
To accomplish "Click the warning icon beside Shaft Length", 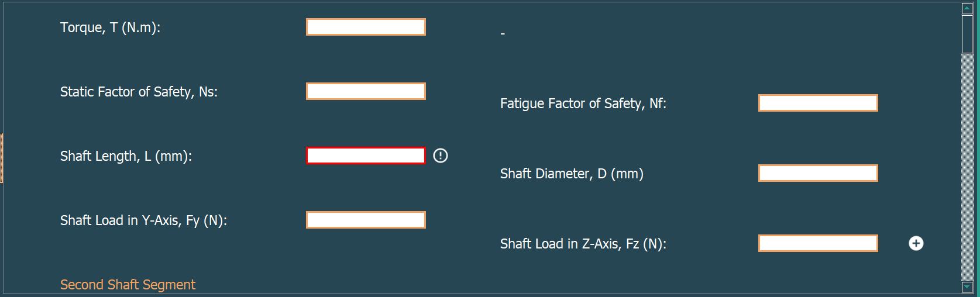I will pyautogui.click(x=441, y=156).
